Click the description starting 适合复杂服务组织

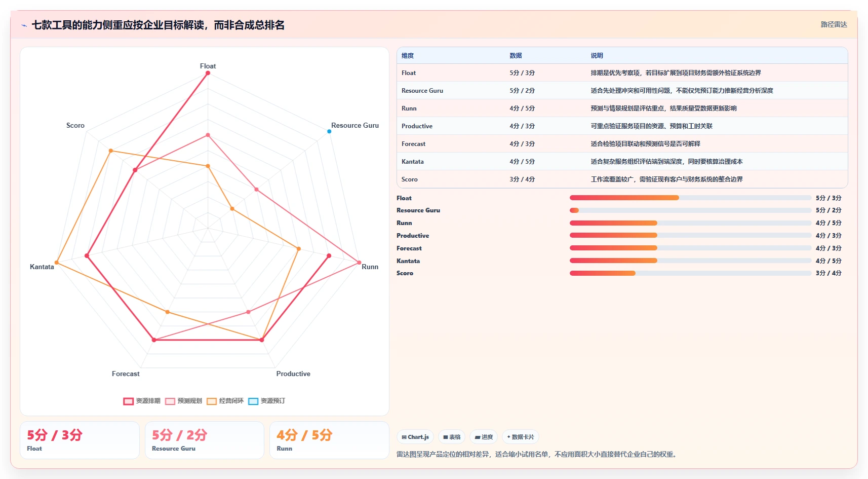click(x=666, y=162)
